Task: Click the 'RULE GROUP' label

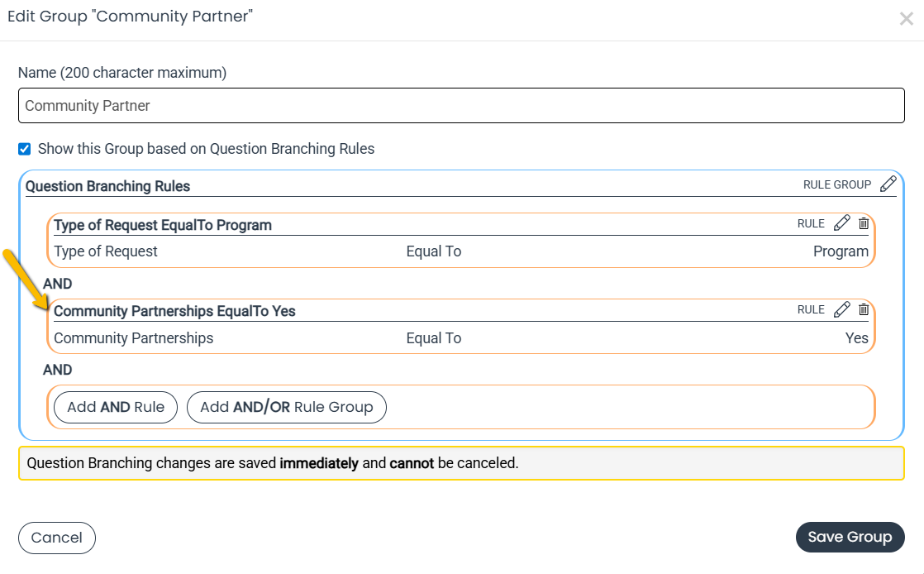Action: (x=836, y=184)
